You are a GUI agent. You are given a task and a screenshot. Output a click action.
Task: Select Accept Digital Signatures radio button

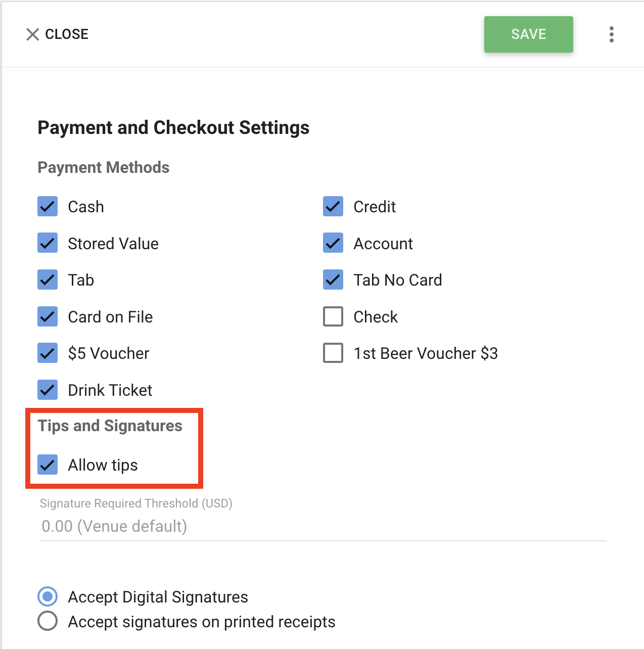48,597
